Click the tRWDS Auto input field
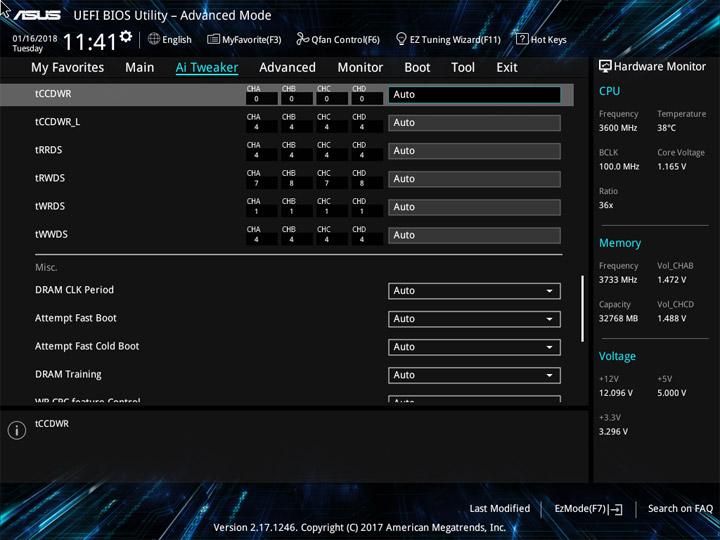This screenshot has height=540, width=720. click(474, 179)
